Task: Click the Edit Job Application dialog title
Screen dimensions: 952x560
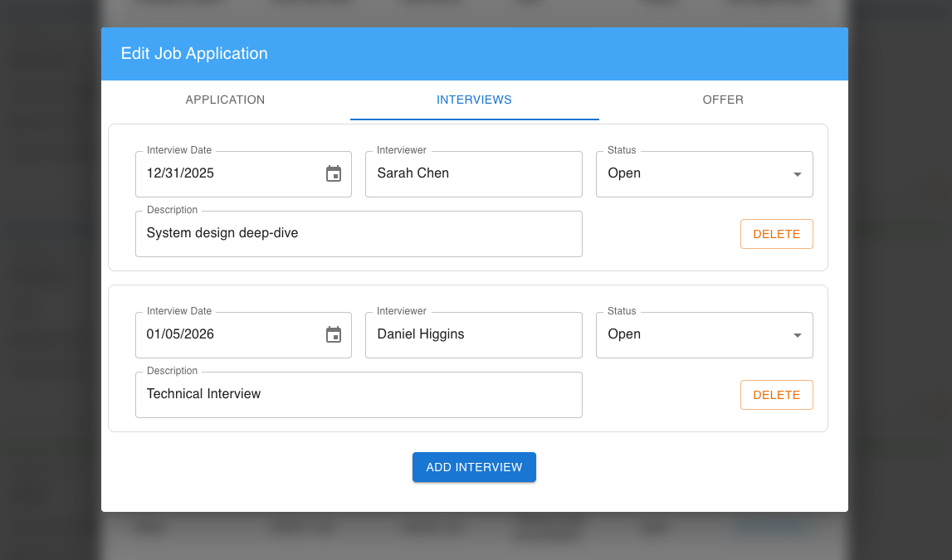Action: pos(194,54)
